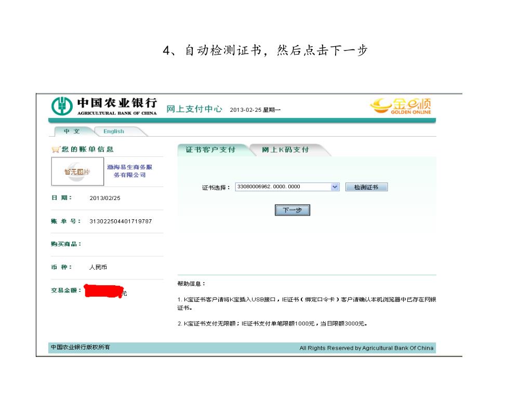Click the 下一步 button
Screen dimensions: 532x399
292,210
